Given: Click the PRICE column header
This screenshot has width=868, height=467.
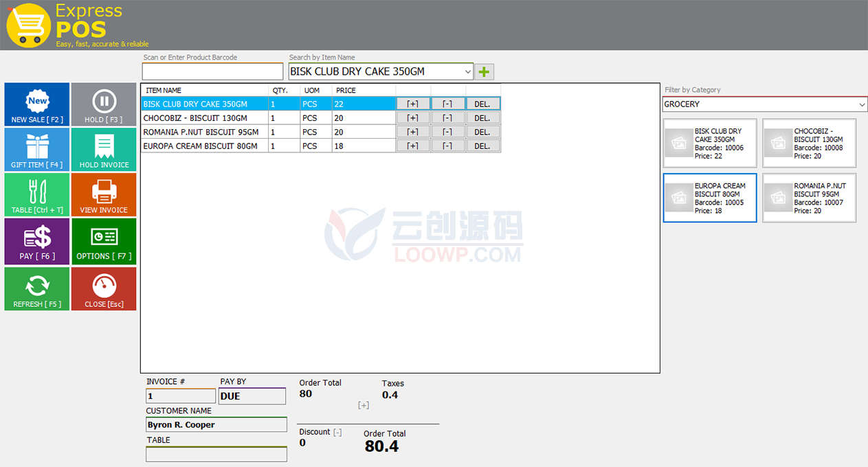Looking at the screenshot, I should tap(364, 91).
